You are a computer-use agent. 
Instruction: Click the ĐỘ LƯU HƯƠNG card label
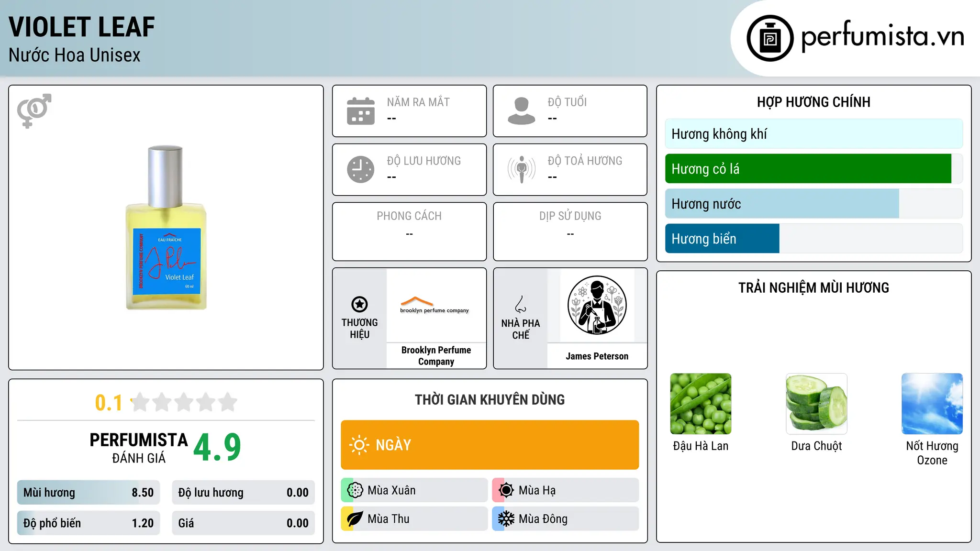coord(424,161)
